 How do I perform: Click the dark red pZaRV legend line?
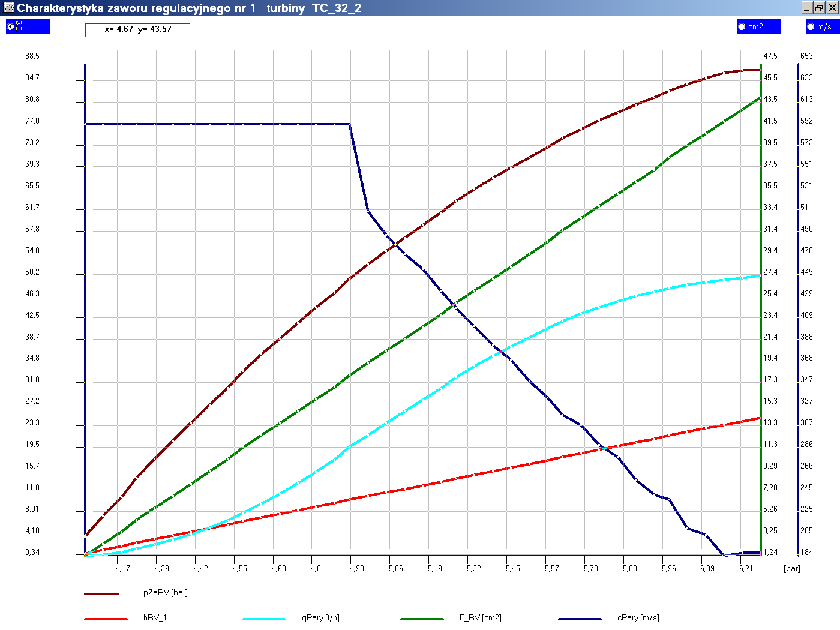[x=102, y=594]
